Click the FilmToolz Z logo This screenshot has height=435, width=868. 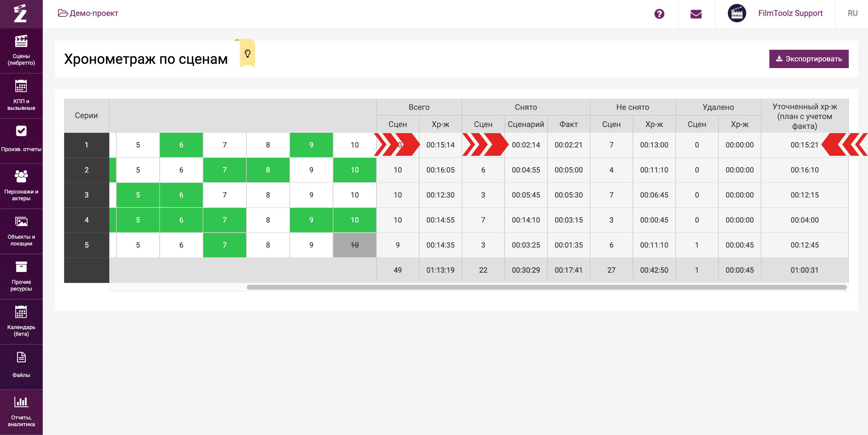[20, 13]
